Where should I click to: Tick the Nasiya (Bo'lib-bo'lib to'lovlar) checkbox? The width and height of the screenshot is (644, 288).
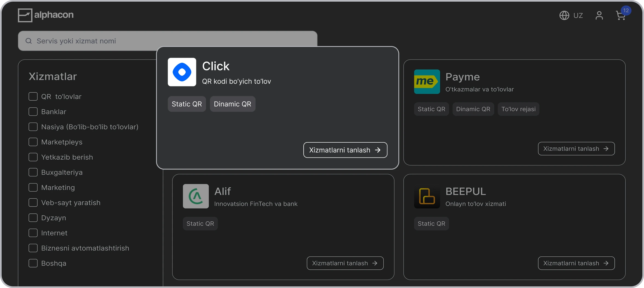coord(33,127)
